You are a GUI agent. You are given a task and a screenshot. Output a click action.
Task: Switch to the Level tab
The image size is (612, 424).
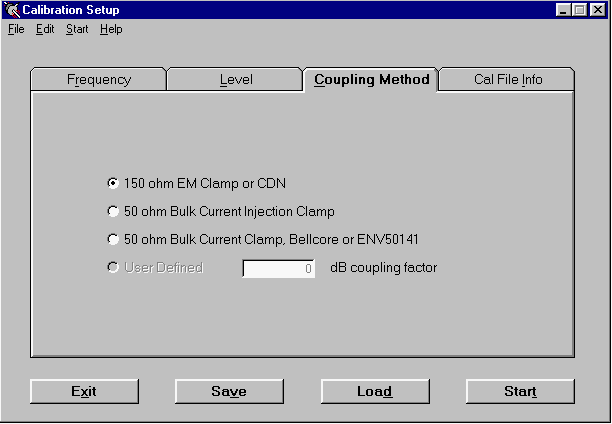[x=235, y=80]
